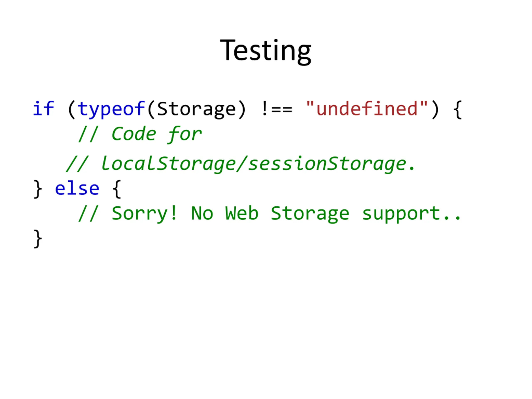Screen dimensions: 532x399
Task: Click the word "support.." in the comment
Action: [x=411, y=214]
